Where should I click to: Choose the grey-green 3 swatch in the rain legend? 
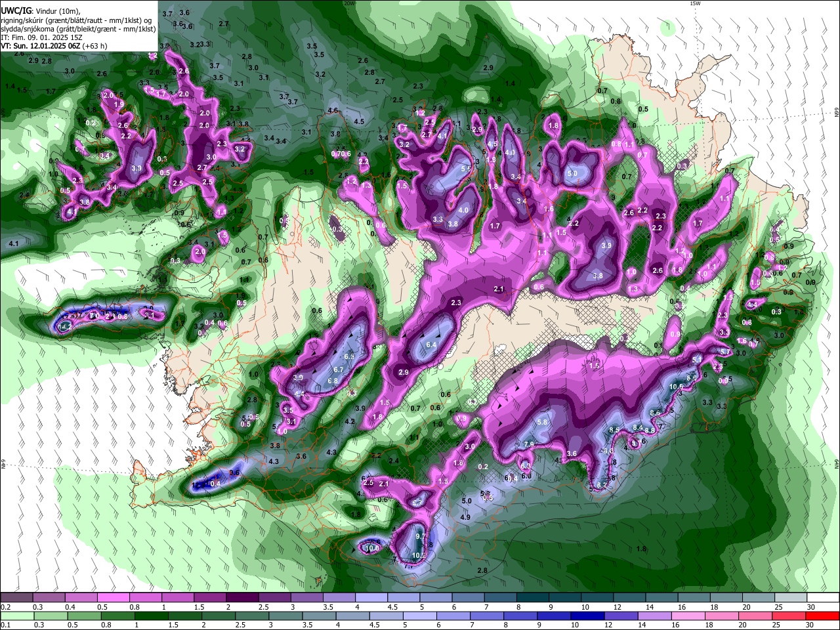tap(287, 616)
